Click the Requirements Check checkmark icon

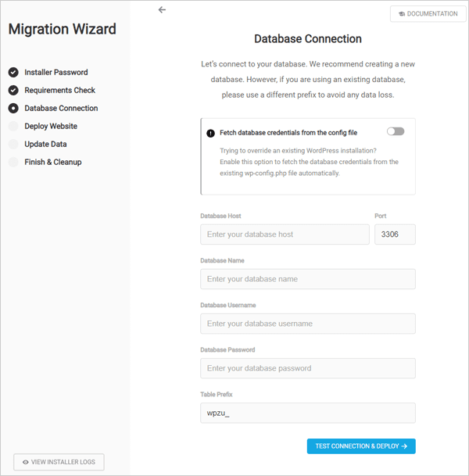point(13,90)
